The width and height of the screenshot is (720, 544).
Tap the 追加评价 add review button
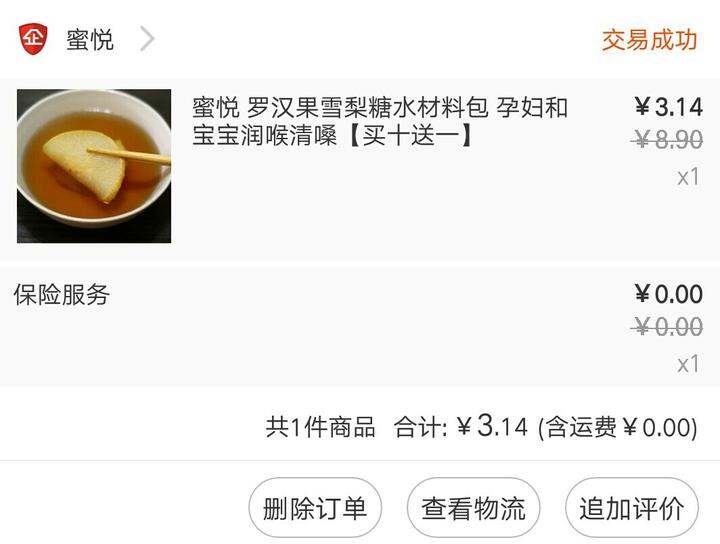click(x=632, y=508)
